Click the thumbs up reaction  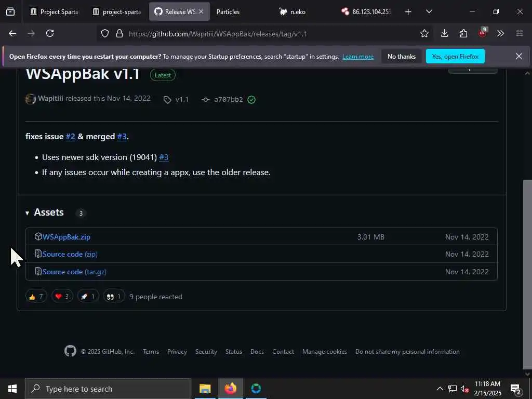36,297
